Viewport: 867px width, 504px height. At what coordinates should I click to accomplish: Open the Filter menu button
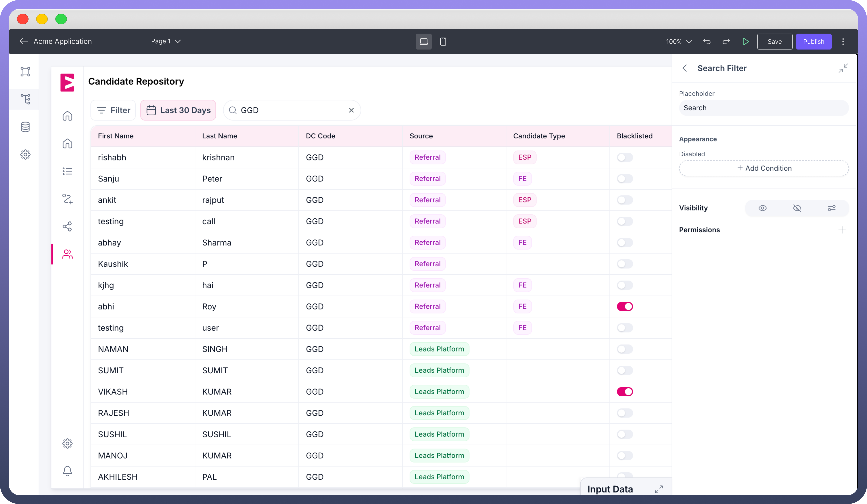coord(113,110)
